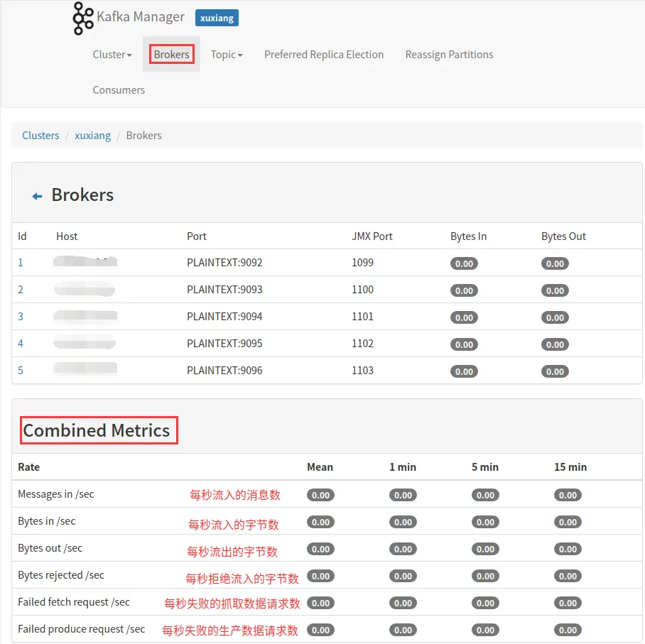The image size is (645, 644).
Task: Open the Consumers navigation item
Action: coord(119,89)
